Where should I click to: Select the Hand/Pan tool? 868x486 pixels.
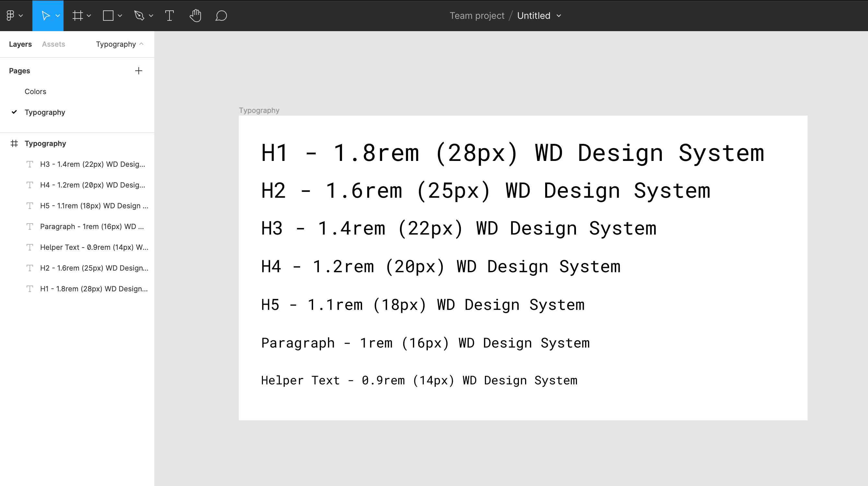coord(195,16)
